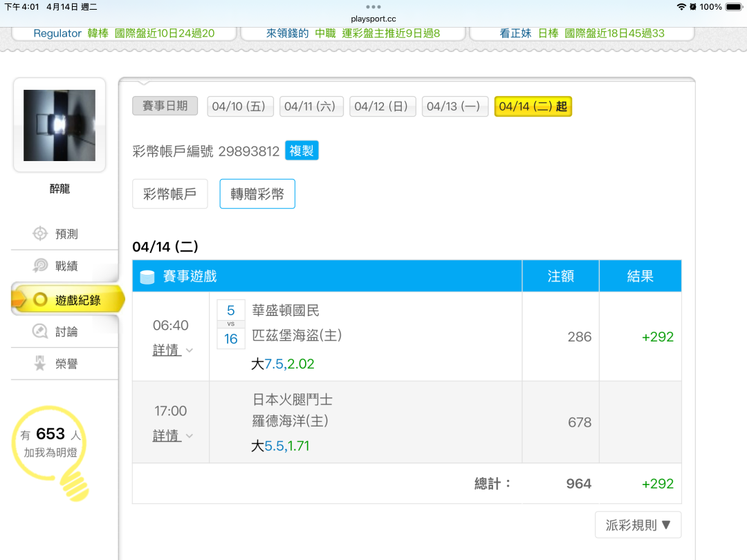Click the user profile avatar image
The image size is (747, 560).
59,125
